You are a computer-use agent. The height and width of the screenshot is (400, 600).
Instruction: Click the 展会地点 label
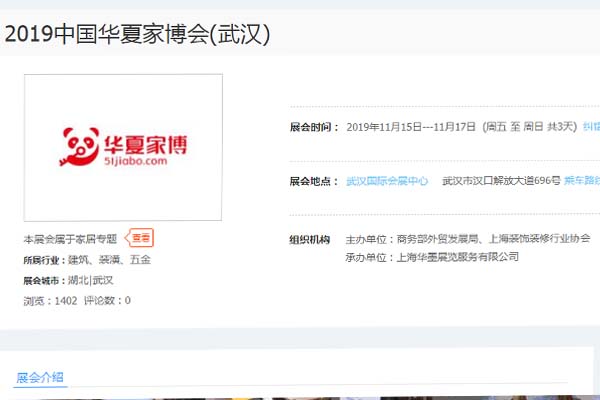[314, 181]
